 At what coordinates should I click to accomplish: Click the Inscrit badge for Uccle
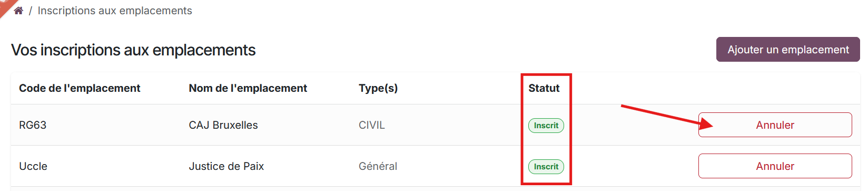pos(546,167)
